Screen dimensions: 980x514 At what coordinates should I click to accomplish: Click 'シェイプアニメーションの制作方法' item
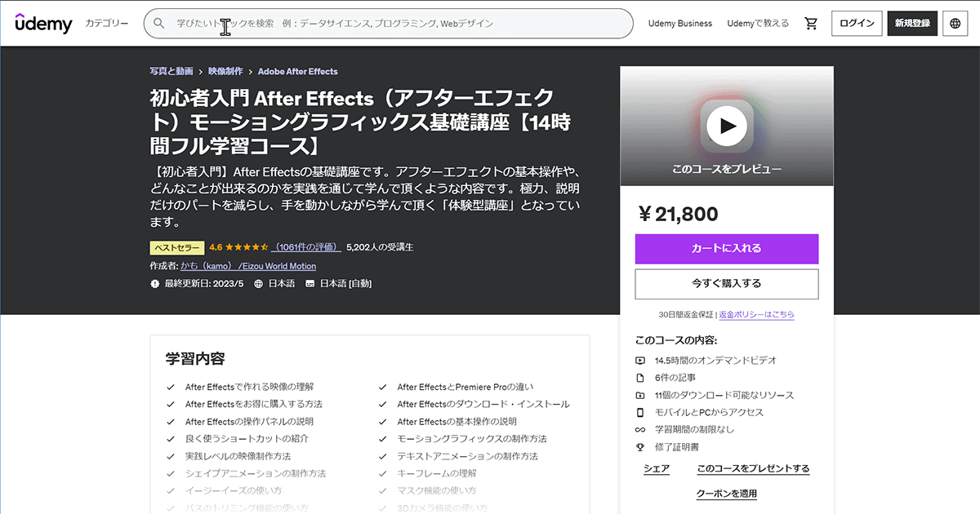pos(256,473)
